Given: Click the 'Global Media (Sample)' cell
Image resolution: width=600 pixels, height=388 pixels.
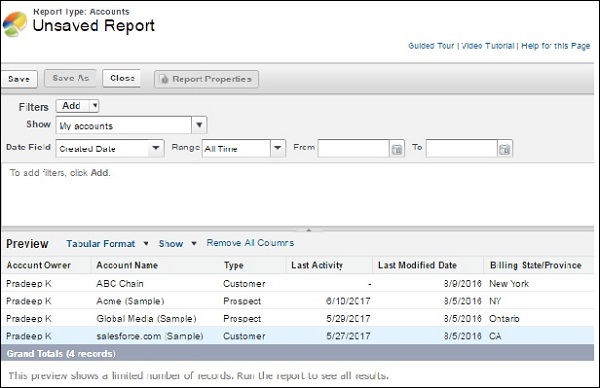Looking at the screenshot, I should (146, 319).
